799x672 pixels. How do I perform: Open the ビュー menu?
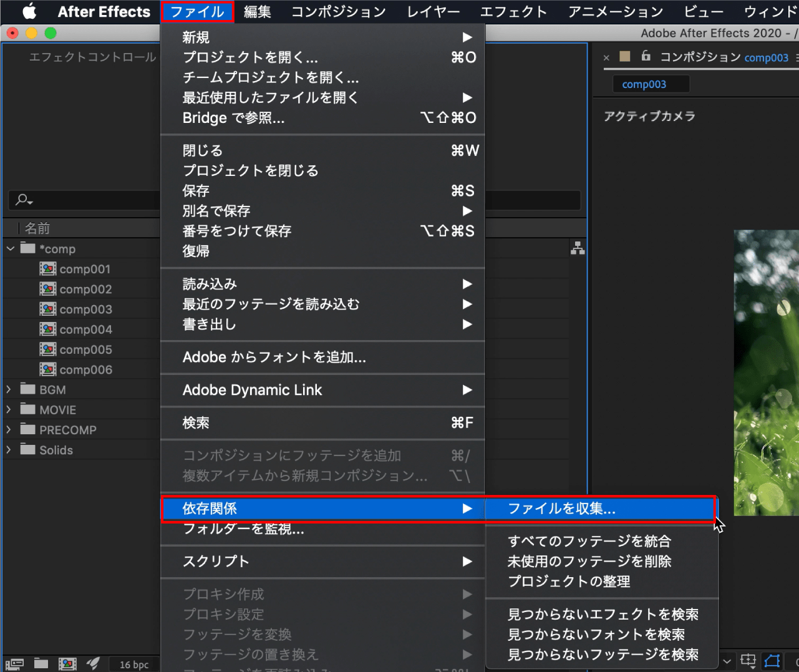click(x=704, y=12)
